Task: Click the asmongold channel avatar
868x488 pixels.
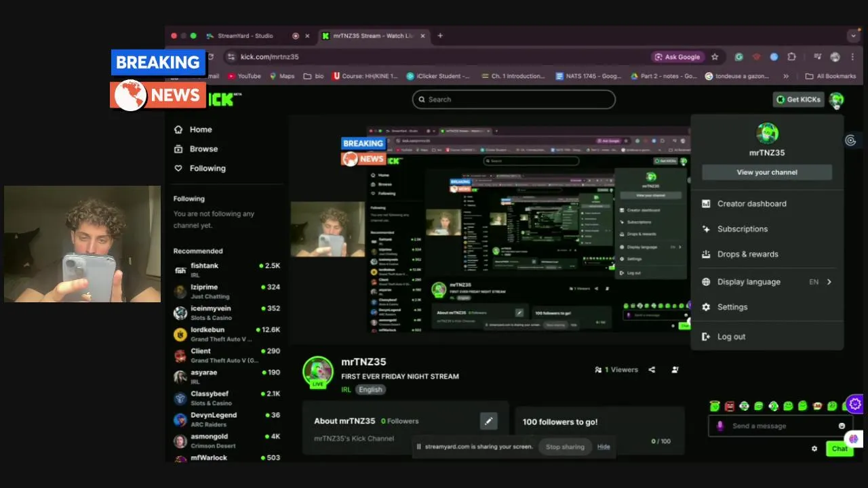Action: pyautogui.click(x=180, y=441)
